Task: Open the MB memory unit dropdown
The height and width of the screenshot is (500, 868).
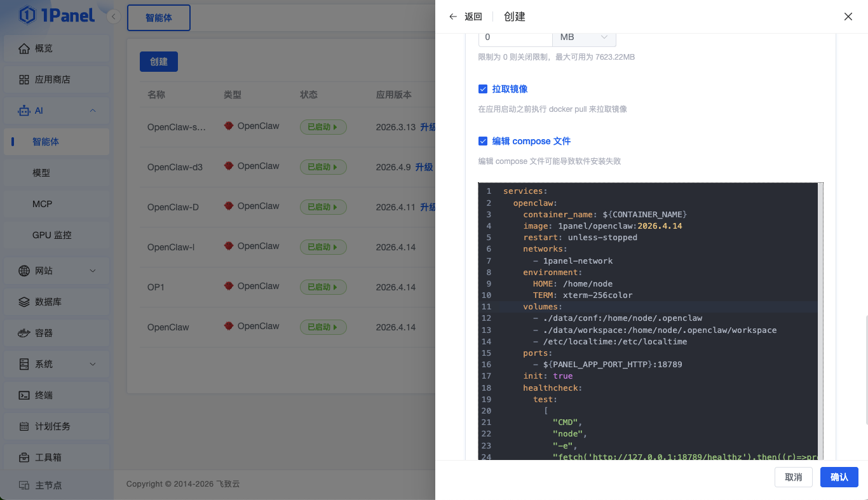Action: pos(584,37)
